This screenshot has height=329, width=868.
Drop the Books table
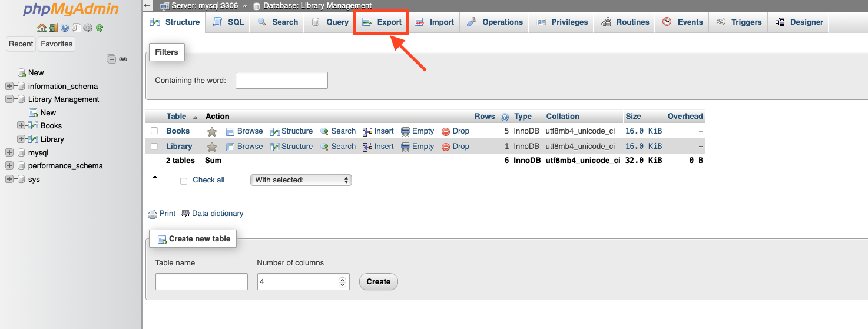click(x=455, y=131)
